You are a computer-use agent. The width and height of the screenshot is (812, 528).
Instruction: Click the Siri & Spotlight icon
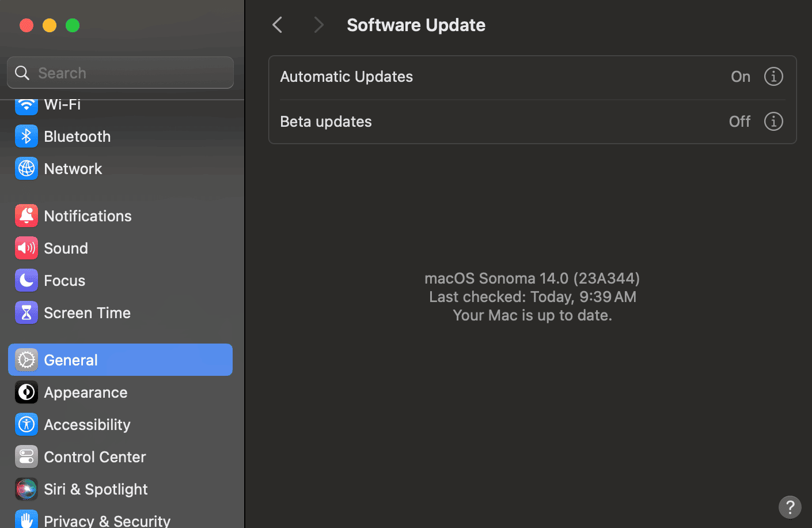pos(26,489)
